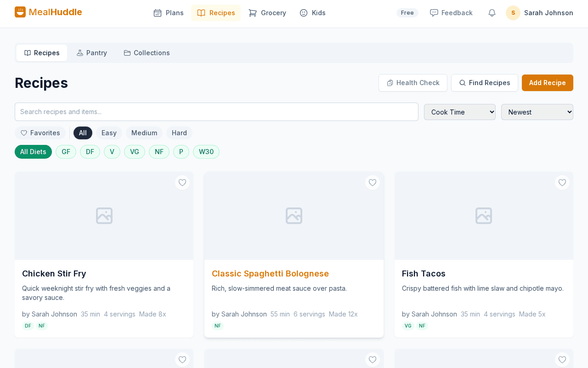
Task: Click the Find Recipes button
Action: click(x=485, y=83)
